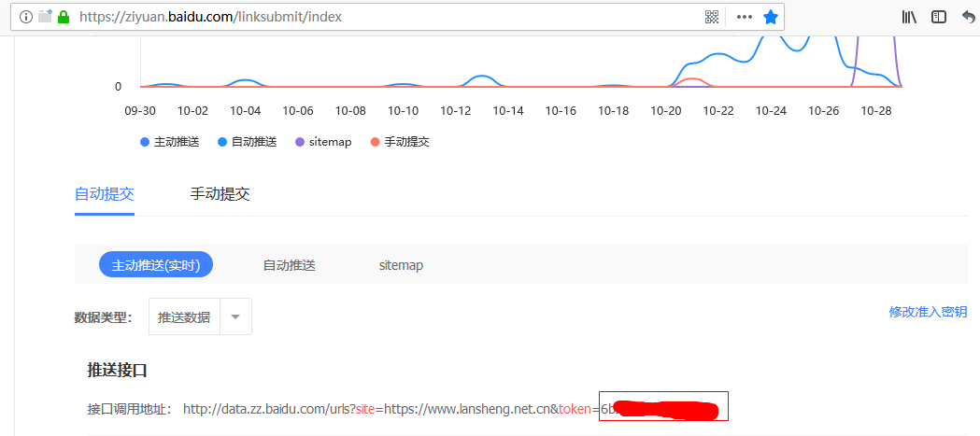Switch to the 手动提交 tab
The width and height of the screenshot is (980, 436).
220,193
